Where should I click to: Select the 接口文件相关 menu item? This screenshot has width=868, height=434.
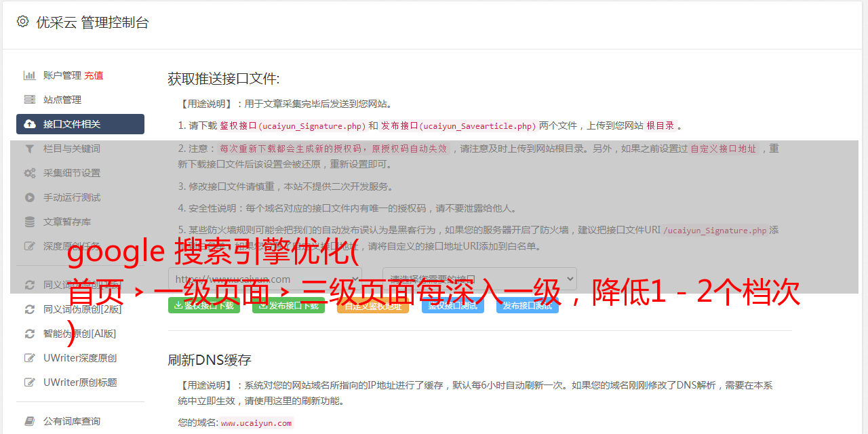(x=80, y=124)
